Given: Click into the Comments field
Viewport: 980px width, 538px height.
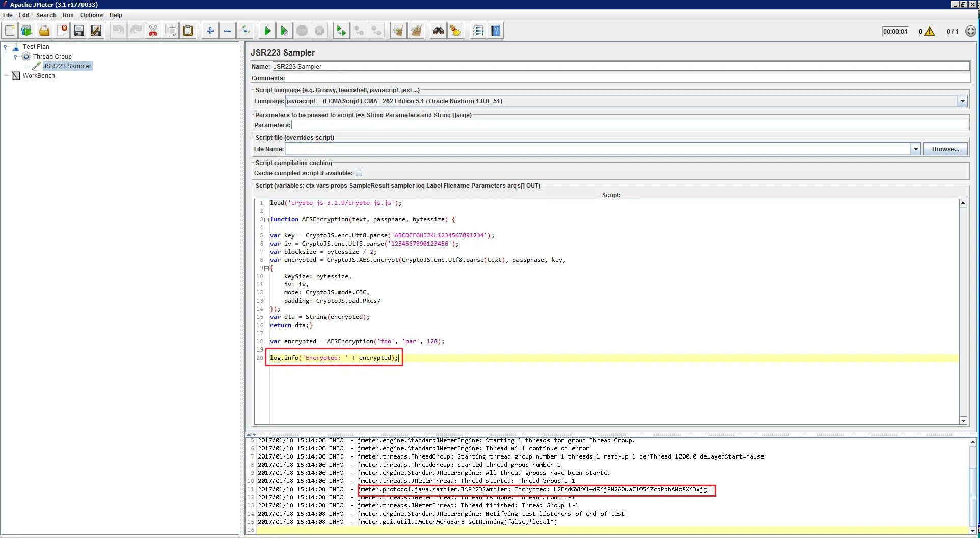Looking at the screenshot, I should pyautogui.click(x=628, y=78).
